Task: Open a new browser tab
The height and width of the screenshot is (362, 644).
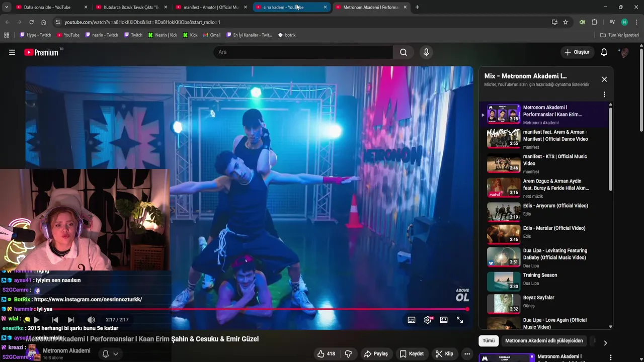Action: pos(417,7)
